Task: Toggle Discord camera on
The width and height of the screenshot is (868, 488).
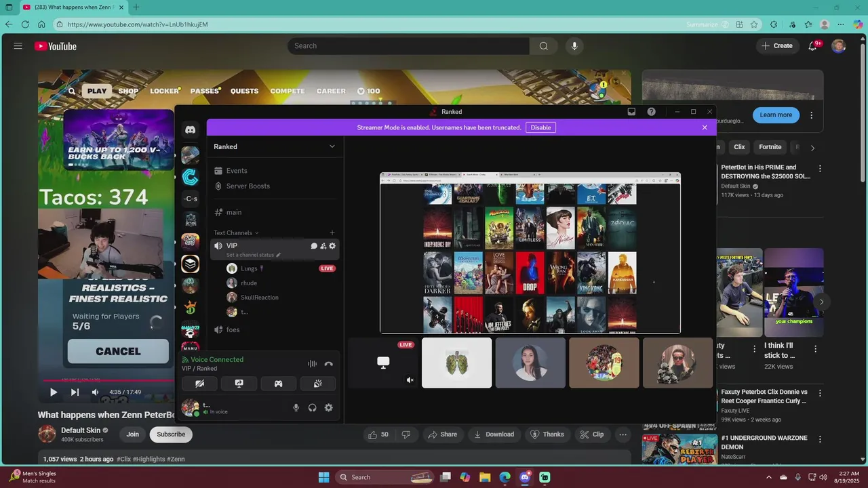Action: [199, 384]
